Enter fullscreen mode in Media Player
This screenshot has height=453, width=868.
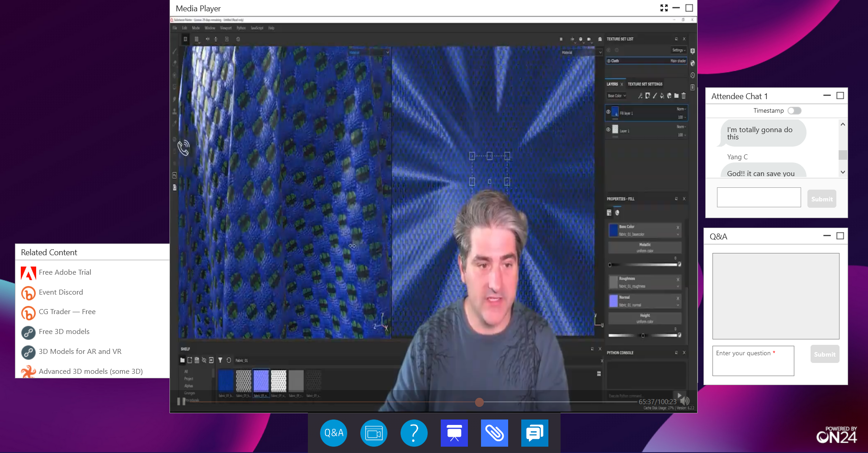tap(664, 8)
